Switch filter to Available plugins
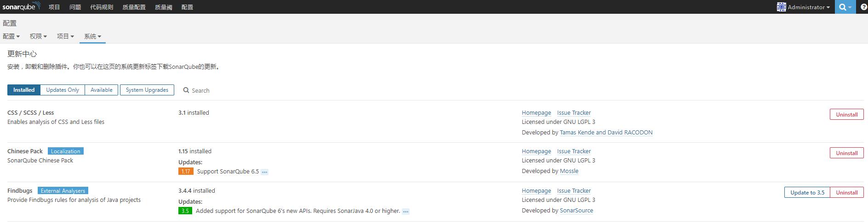The width and height of the screenshot is (868, 223). 101,90
